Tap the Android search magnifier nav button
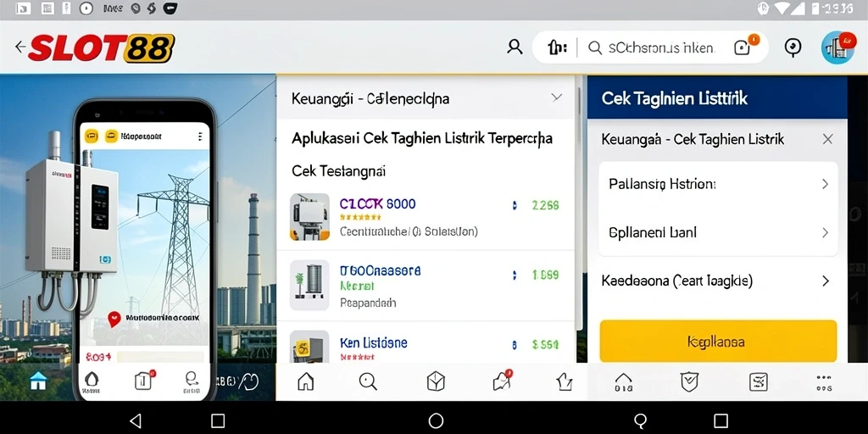This screenshot has height=434, width=868. click(x=641, y=421)
